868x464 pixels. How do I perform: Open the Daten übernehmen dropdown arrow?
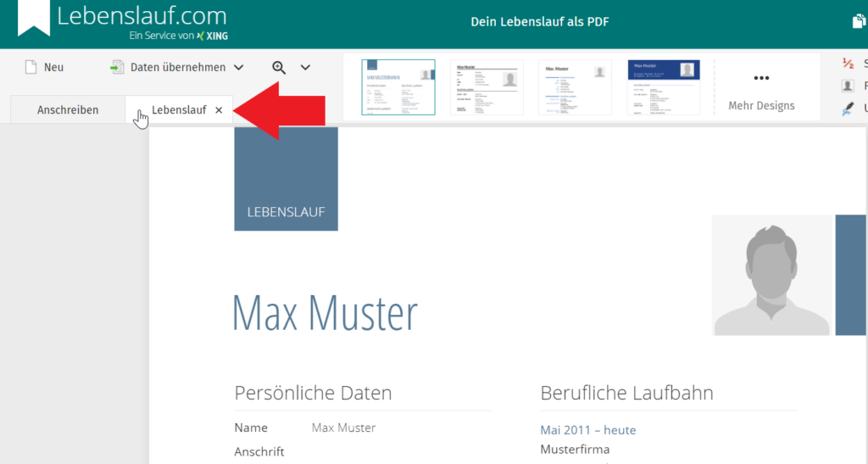pos(238,68)
